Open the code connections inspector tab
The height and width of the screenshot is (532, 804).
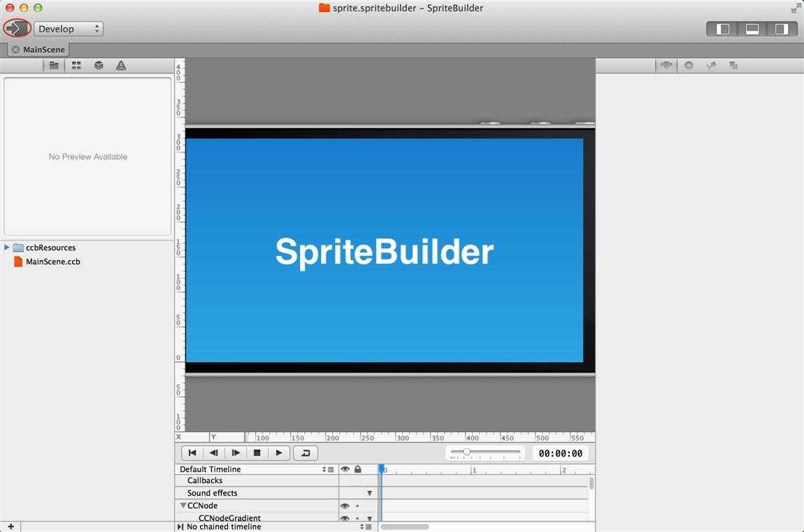click(x=689, y=65)
